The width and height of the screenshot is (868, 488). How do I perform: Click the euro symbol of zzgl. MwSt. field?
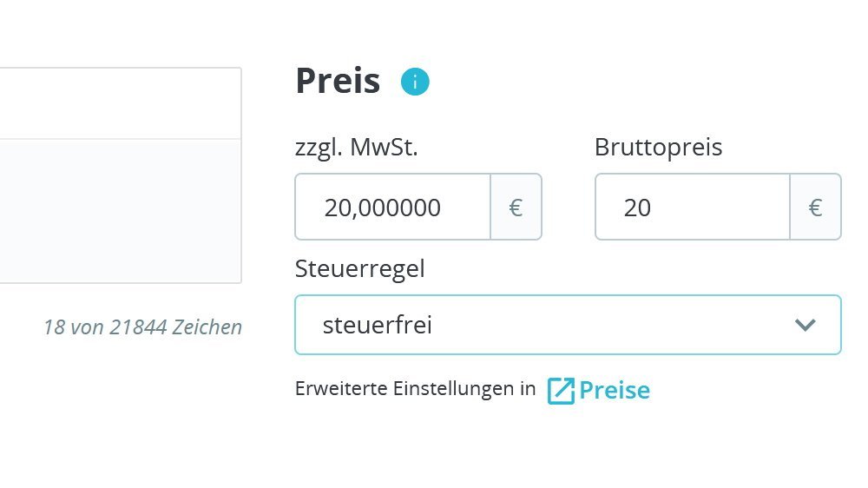(516, 208)
